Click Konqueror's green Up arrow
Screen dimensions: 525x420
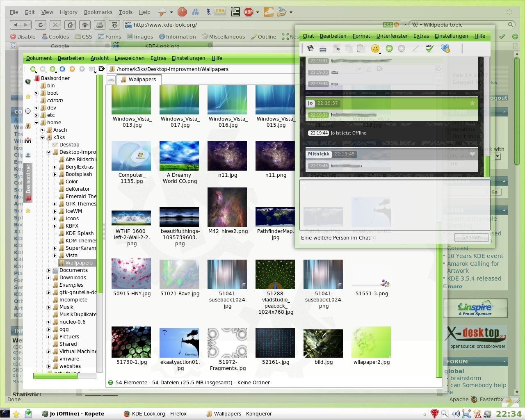pos(52,69)
